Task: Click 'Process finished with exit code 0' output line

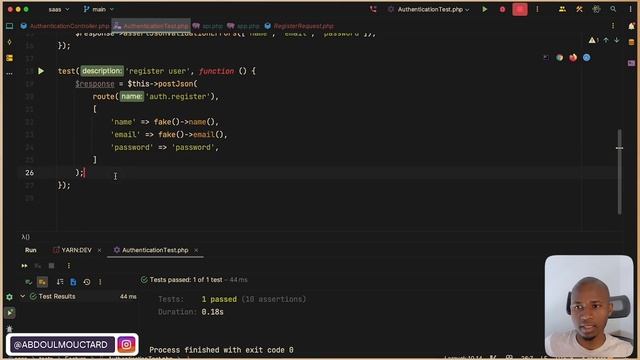Action: pyautogui.click(x=221, y=350)
